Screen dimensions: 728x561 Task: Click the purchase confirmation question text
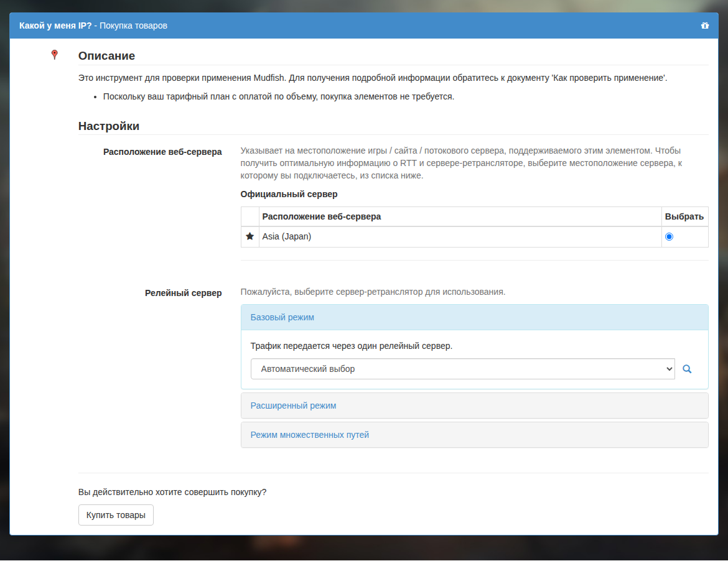(172, 492)
